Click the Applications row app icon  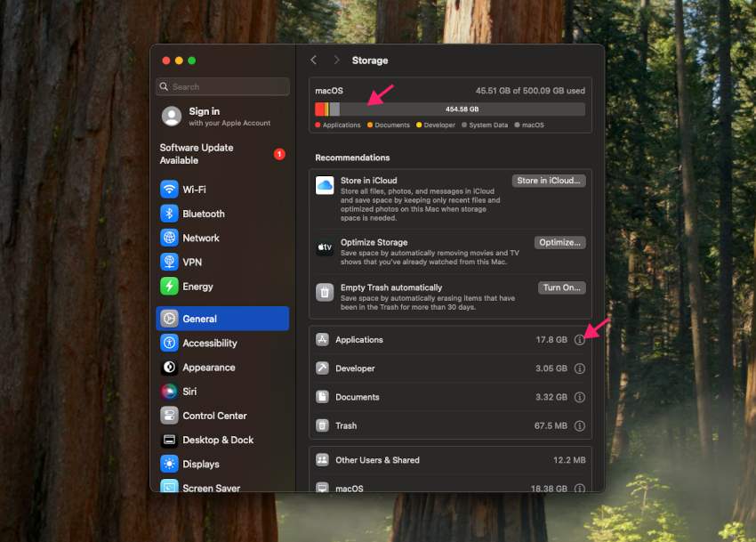point(322,339)
